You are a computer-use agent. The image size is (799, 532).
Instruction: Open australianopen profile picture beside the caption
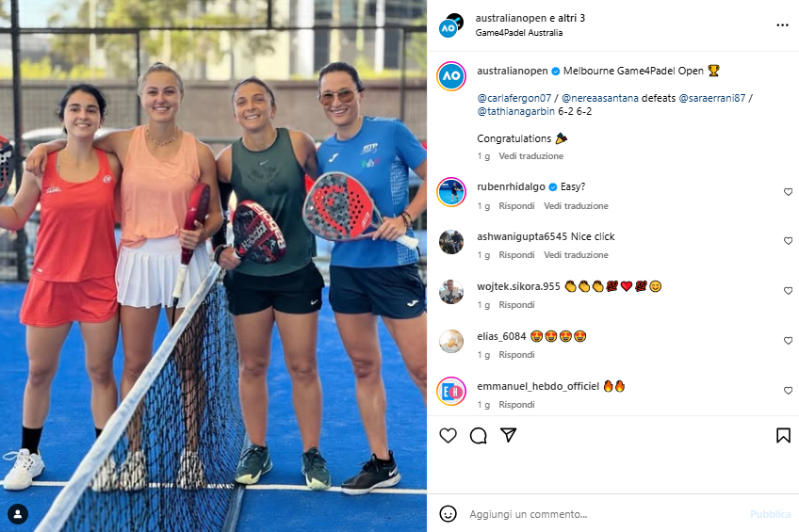click(451, 76)
